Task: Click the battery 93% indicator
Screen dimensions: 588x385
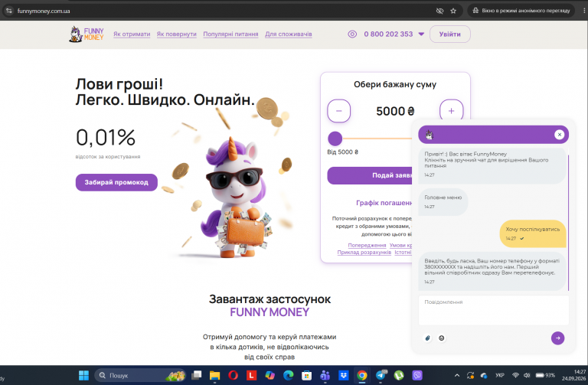Action: pyautogui.click(x=545, y=375)
